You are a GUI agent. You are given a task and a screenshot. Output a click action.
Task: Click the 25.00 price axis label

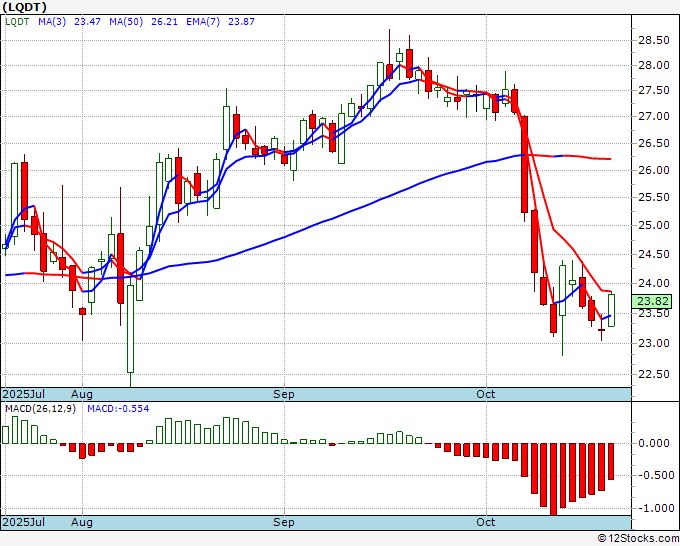coord(654,225)
